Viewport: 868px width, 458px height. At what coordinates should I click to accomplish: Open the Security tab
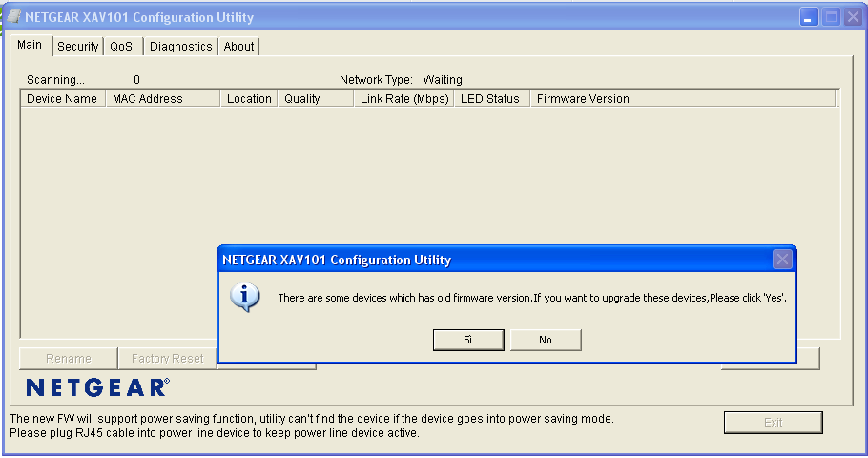pos(77,47)
